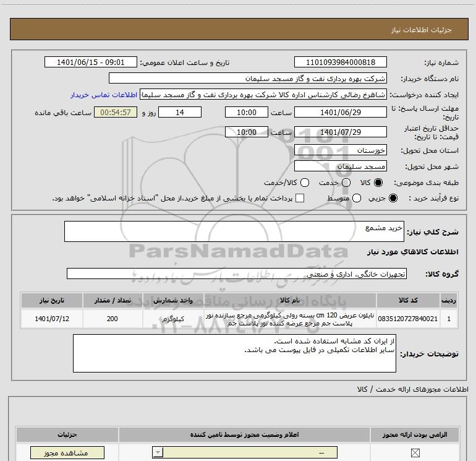Click the unit cell کیلوگرم
The width and height of the screenshot is (476, 461).
pos(173,319)
